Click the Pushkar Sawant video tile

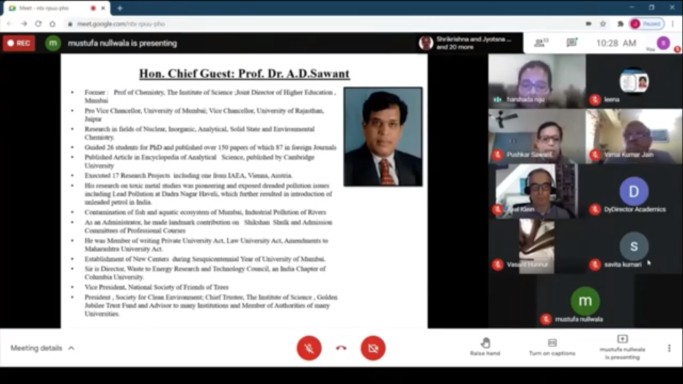(537, 136)
